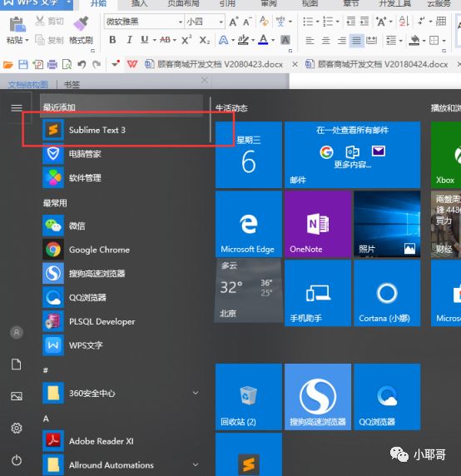Click 格式刷 format painter button

[x=81, y=30]
